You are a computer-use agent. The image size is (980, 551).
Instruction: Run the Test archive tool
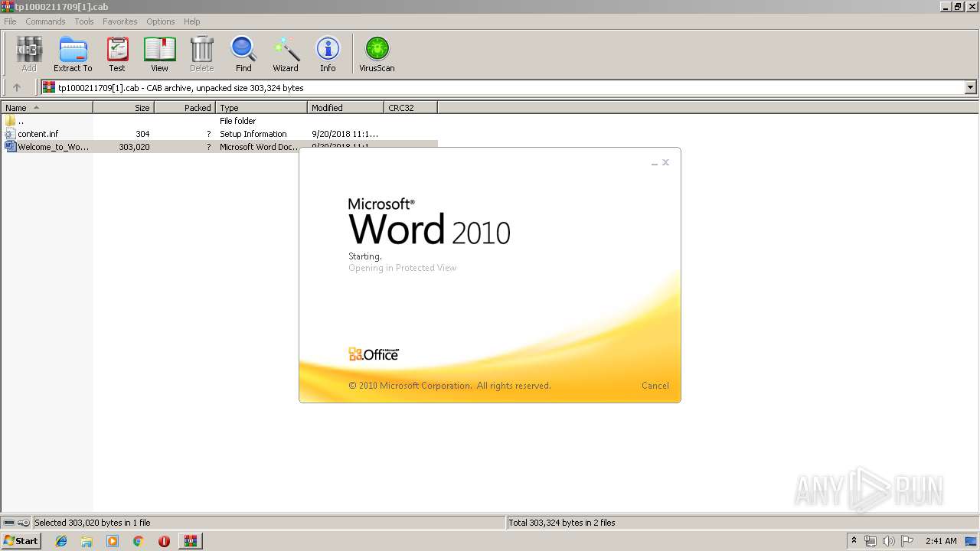coord(117,54)
